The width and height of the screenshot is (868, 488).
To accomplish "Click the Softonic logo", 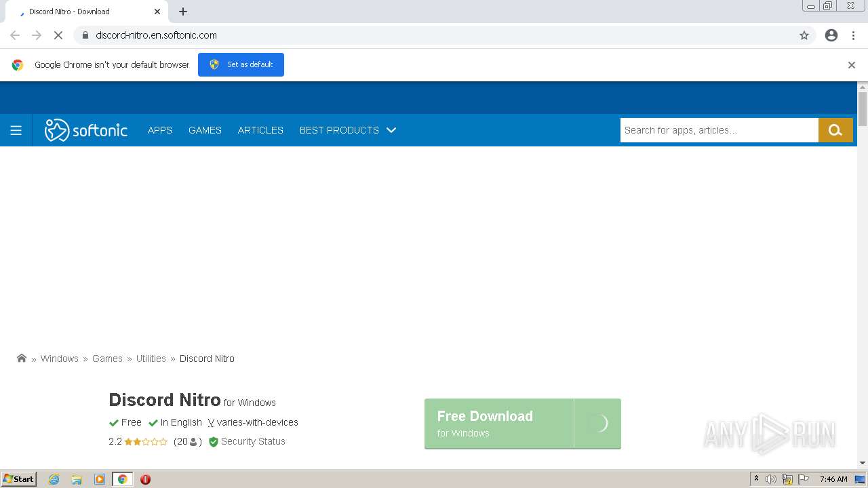I will pos(86,130).
